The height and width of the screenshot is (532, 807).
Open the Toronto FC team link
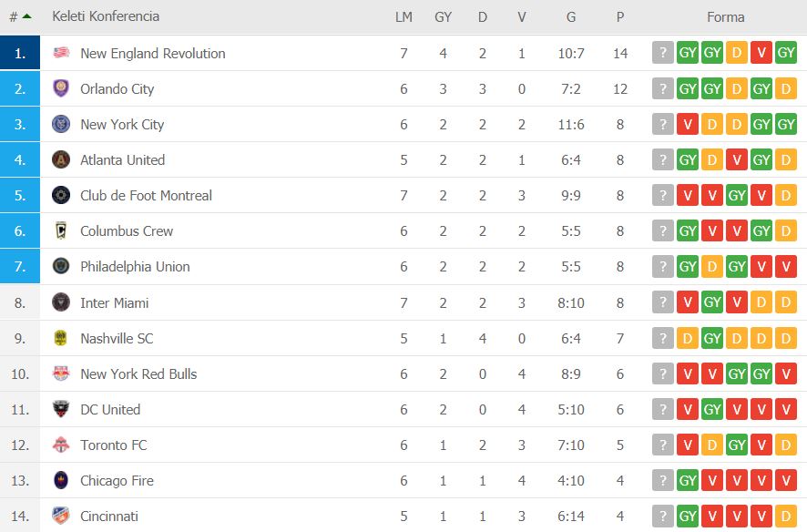coord(113,445)
